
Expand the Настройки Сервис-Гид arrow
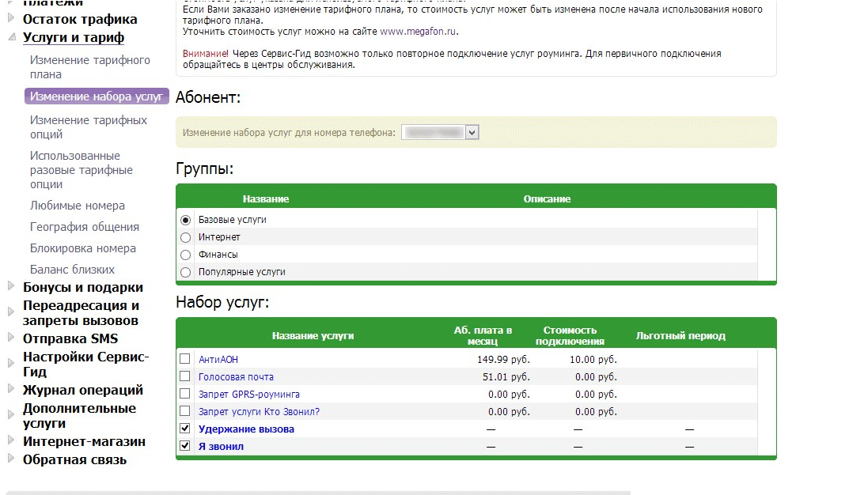tap(11, 363)
